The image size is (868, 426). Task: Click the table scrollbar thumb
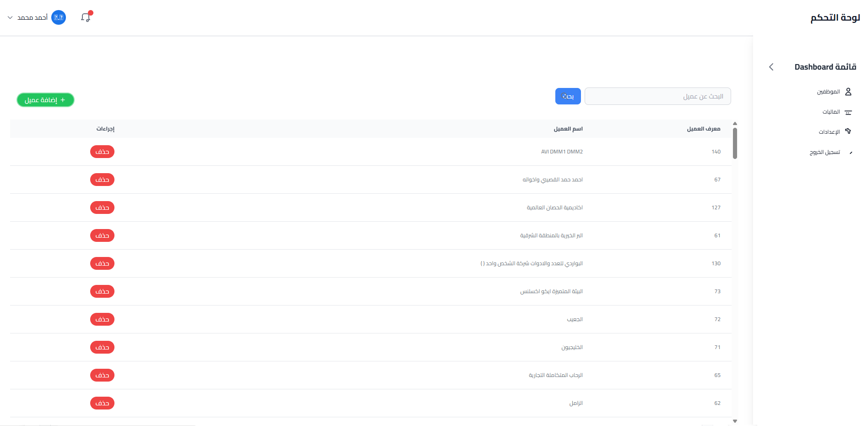pos(735,142)
